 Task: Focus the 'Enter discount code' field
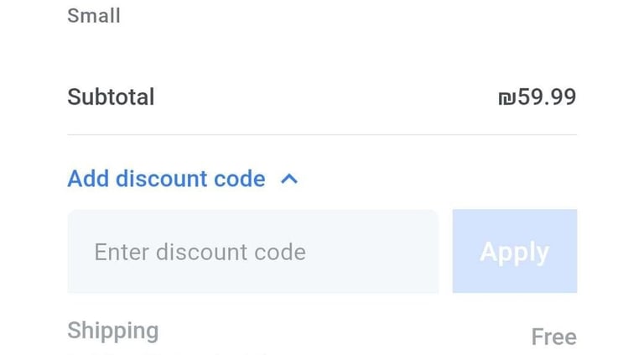pos(252,252)
